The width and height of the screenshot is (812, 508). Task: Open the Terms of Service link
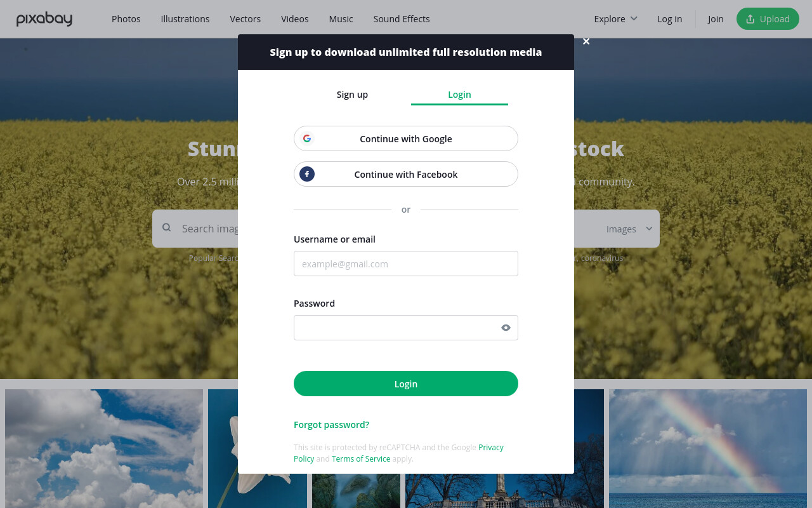(x=361, y=458)
